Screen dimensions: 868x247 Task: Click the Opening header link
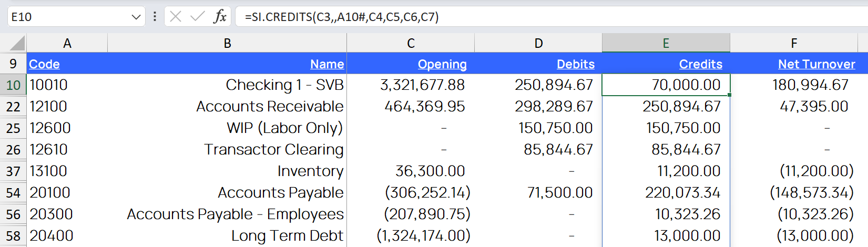pyautogui.click(x=442, y=64)
